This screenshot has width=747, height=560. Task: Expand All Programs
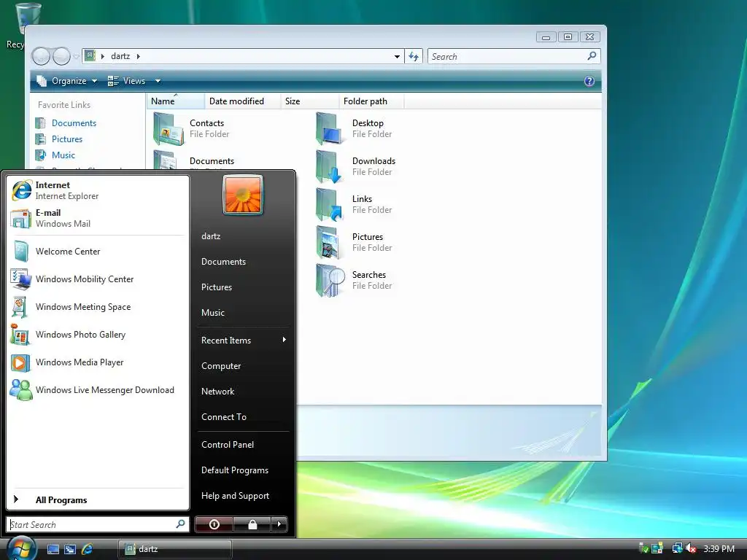[98, 499]
